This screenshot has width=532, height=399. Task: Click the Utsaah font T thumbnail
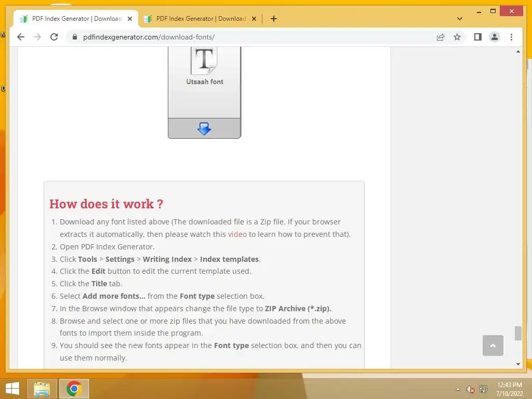(x=204, y=60)
